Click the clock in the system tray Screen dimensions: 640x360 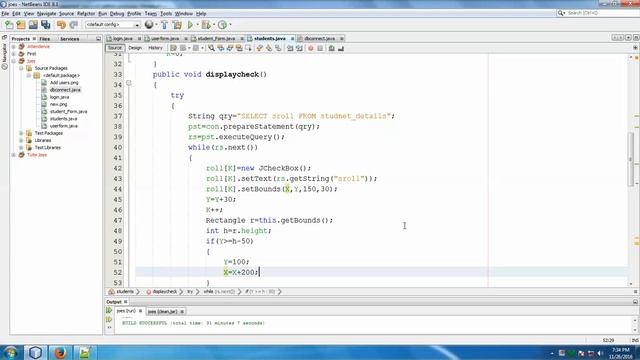pyautogui.click(x=620, y=353)
